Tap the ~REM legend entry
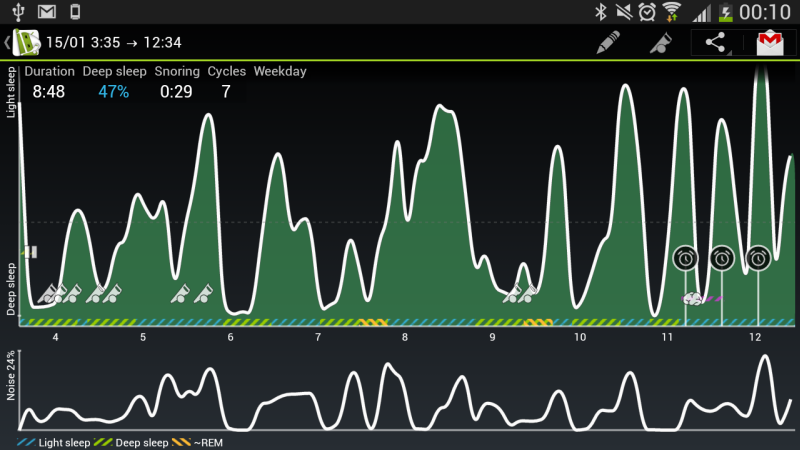Viewport: 800px width, 450px height. click(x=199, y=442)
